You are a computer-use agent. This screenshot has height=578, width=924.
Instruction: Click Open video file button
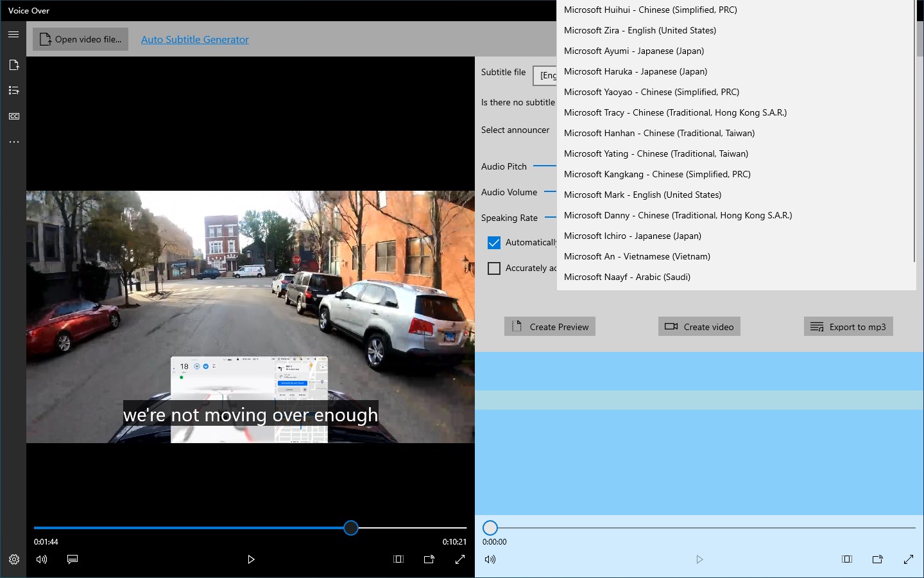click(x=81, y=39)
